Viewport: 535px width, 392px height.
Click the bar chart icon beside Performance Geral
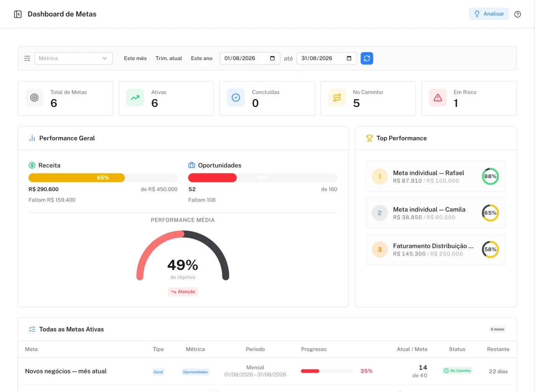pos(32,138)
